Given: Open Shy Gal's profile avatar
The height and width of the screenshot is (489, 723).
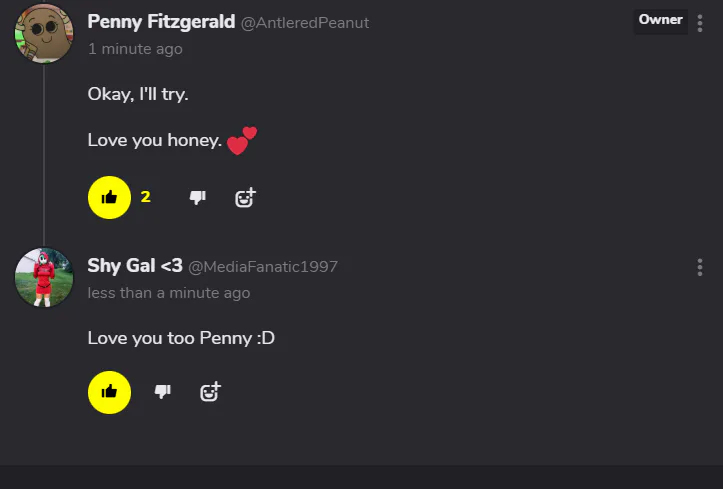Looking at the screenshot, I should 44,277.
